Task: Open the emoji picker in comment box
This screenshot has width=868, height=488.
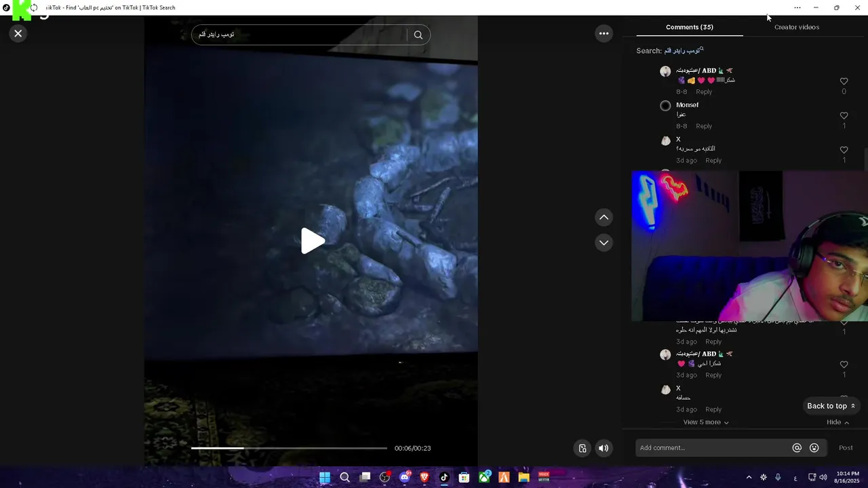Action: click(x=814, y=448)
